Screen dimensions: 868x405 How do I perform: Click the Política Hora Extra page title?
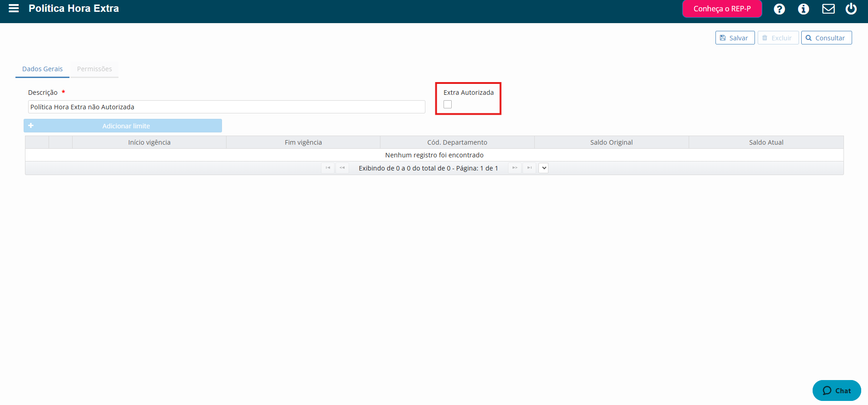[74, 8]
